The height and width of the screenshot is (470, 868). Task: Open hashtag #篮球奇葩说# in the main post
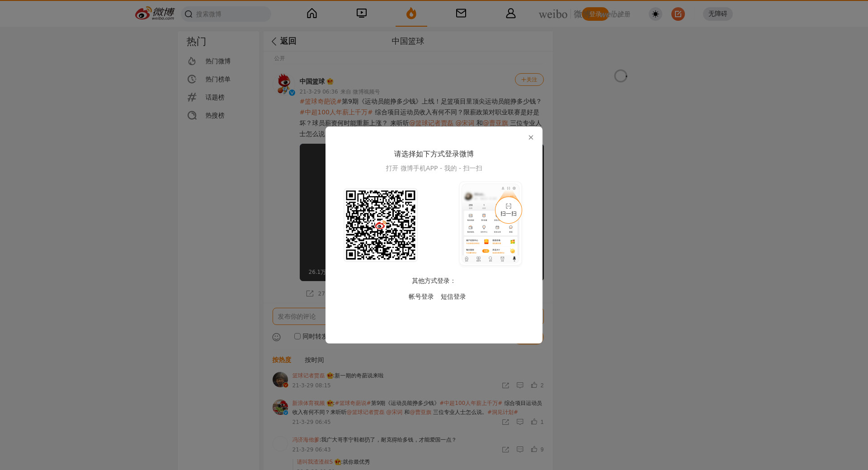pyautogui.click(x=321, y=101)
